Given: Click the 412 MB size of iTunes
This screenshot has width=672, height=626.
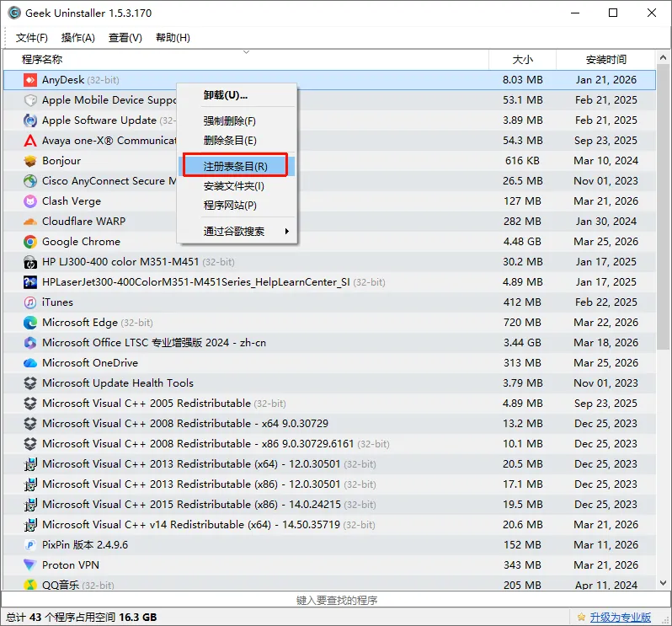Looking at the screenshot, I should (x=522, y=302).
